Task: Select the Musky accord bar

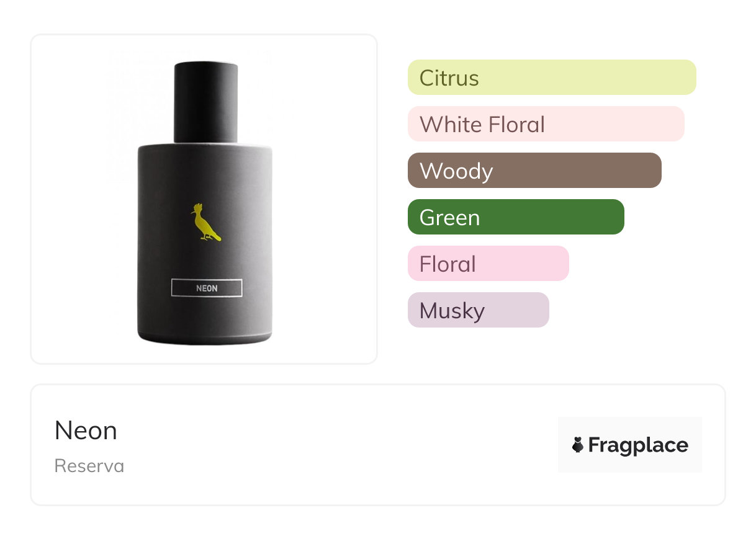Action: pyautogui.click(x=479, y=310)
